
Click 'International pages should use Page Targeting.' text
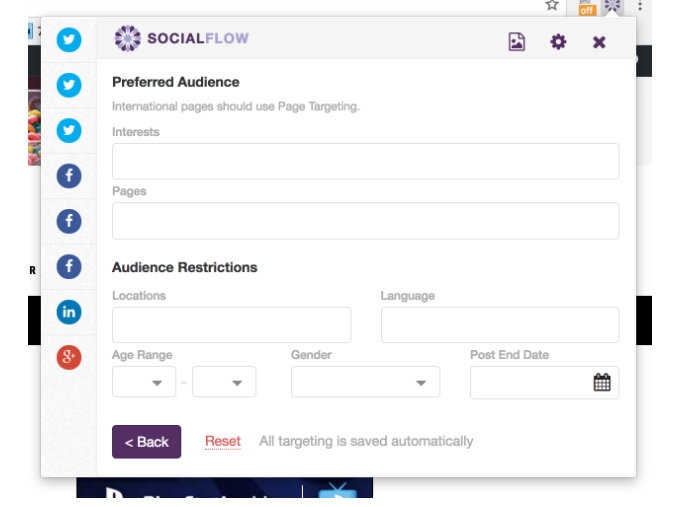236,106
